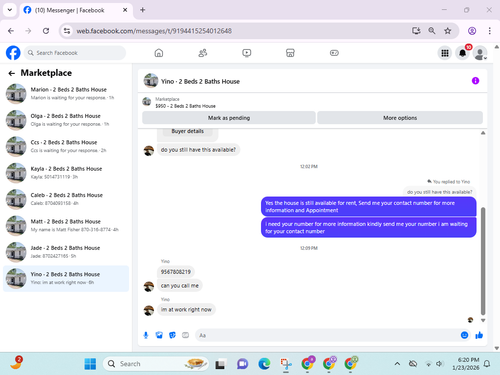Select the Messenger Facebook browser tab
Image resolution: width=500 pixels, height=375 pixels.
[76, 10]
